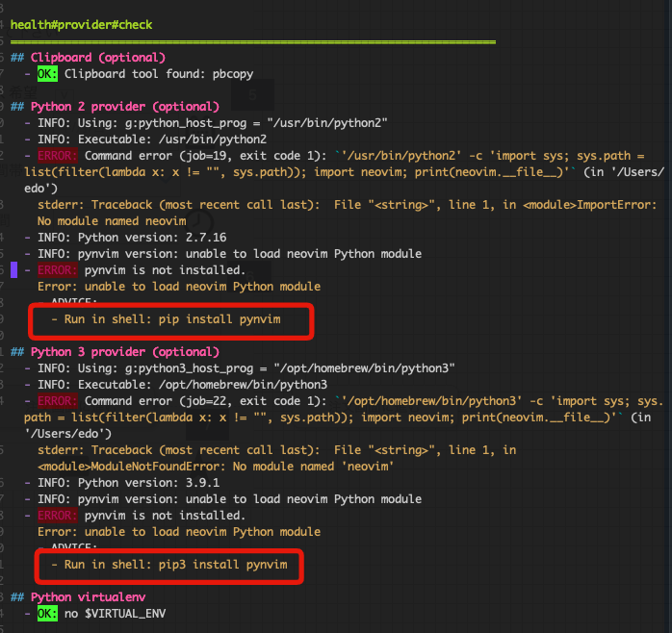The width and height of the screenshot is (672, 633).
Task: Click the text 'Clipboard tool found: pbcopy'
Action: tap(159, 74)
